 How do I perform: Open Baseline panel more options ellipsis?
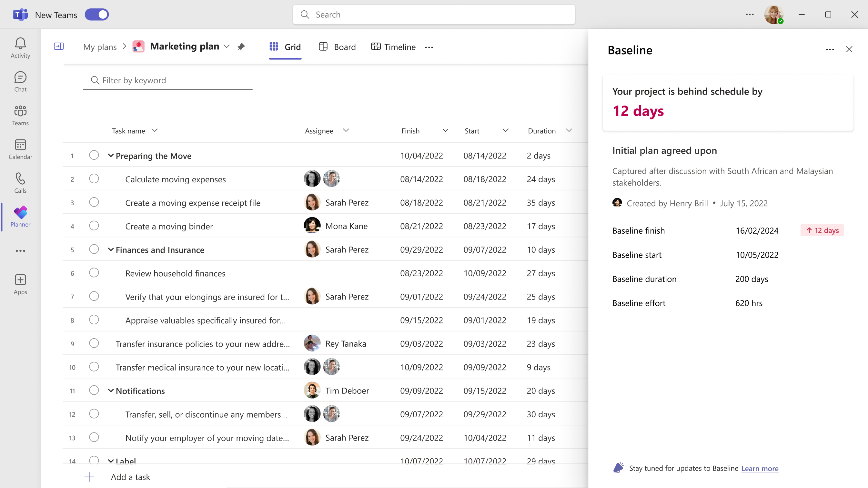(x=830, y=49)
